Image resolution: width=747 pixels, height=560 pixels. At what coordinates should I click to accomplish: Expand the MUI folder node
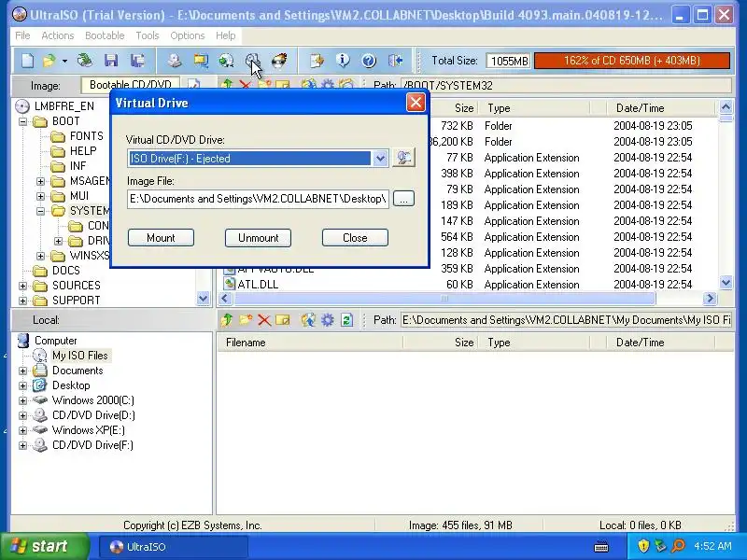[40, 196]
